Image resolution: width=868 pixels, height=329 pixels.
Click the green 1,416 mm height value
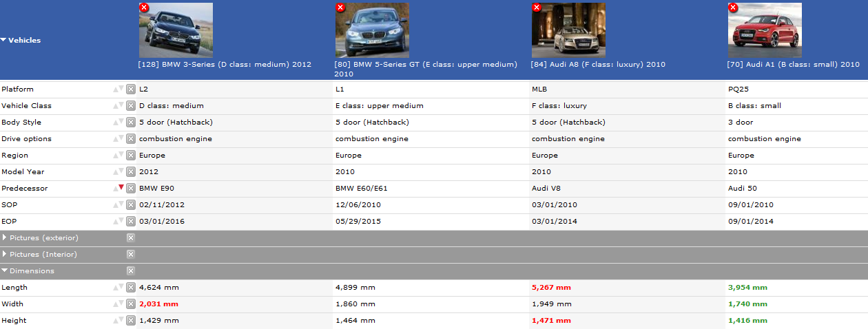[747, 320]
